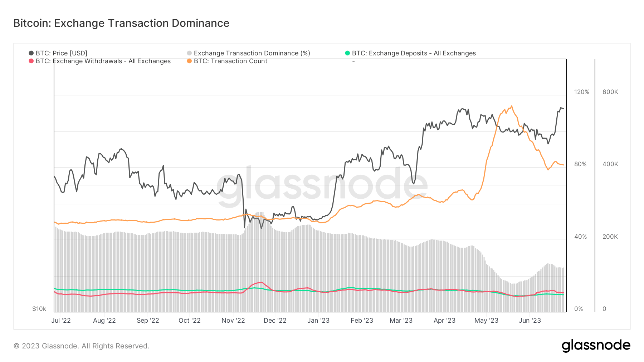
Task: Toggle 'Exchange Transaction Dominance (%)' legend label
Action: tap(252, 53)
